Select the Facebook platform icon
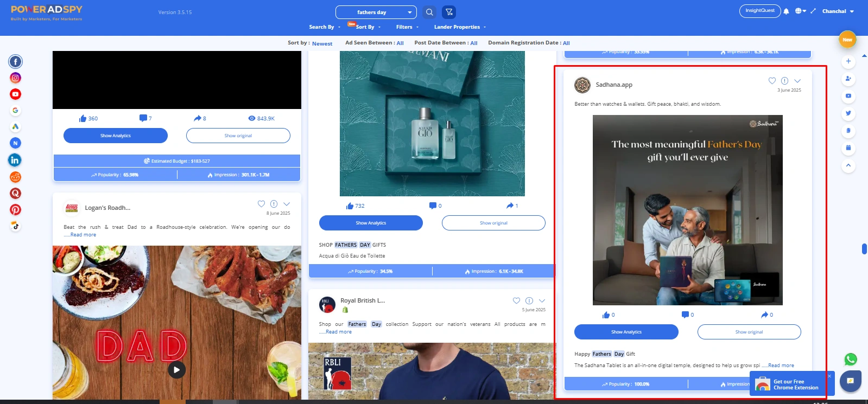 click(15, 62)
